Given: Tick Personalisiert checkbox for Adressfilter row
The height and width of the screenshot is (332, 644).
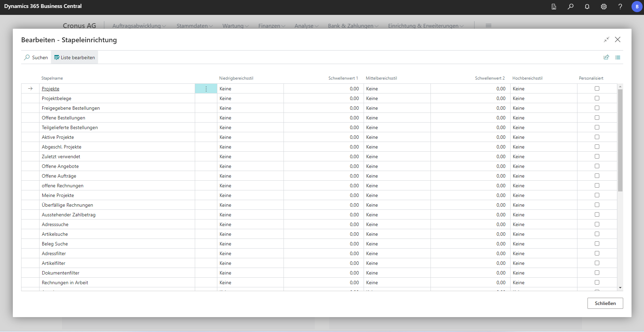Looking at the screenshot, I should [597, 253].
